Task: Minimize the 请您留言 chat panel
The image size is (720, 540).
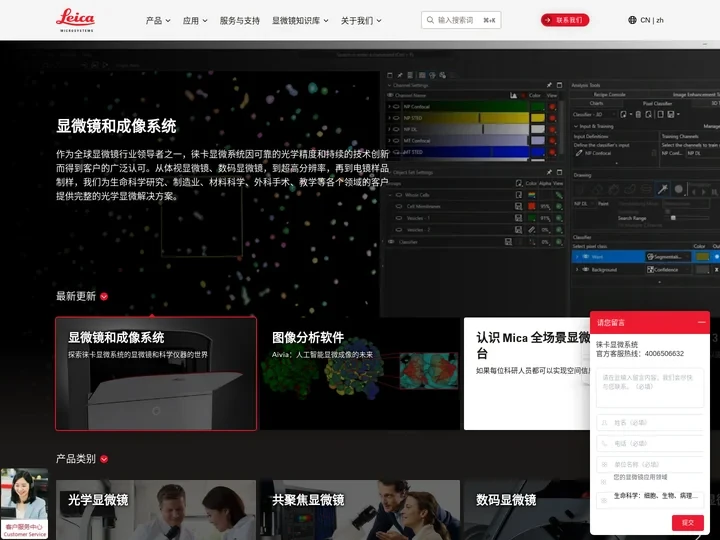Action: click(x=701, y=322)
